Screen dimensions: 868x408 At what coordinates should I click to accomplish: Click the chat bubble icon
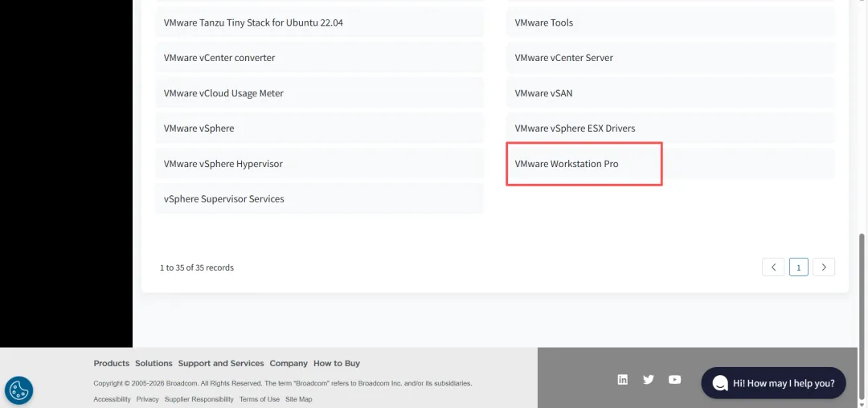[x=720, y=383]
